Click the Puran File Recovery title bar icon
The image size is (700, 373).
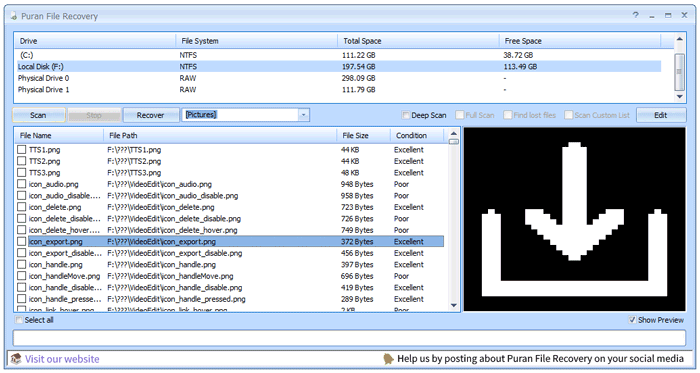point(14,16)
